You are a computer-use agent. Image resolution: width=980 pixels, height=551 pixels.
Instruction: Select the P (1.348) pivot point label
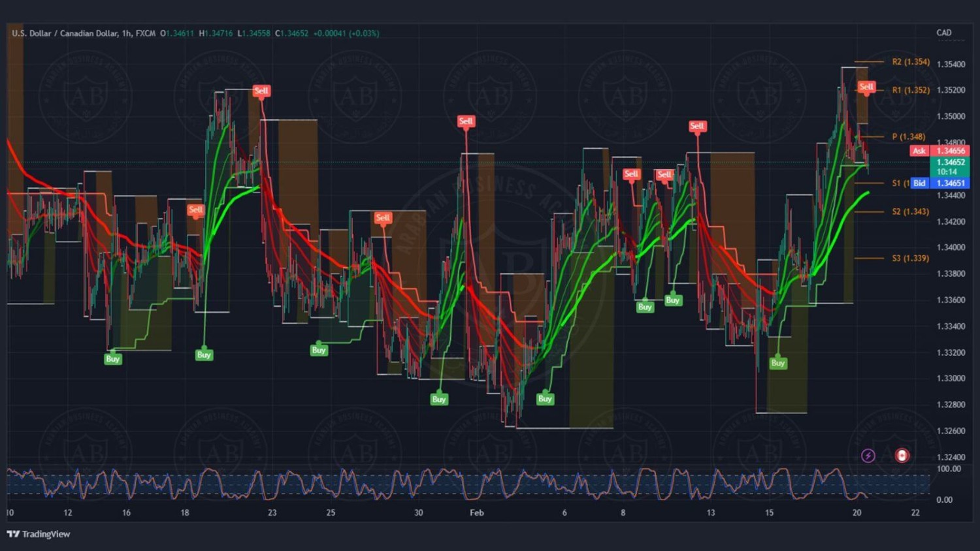908,136
